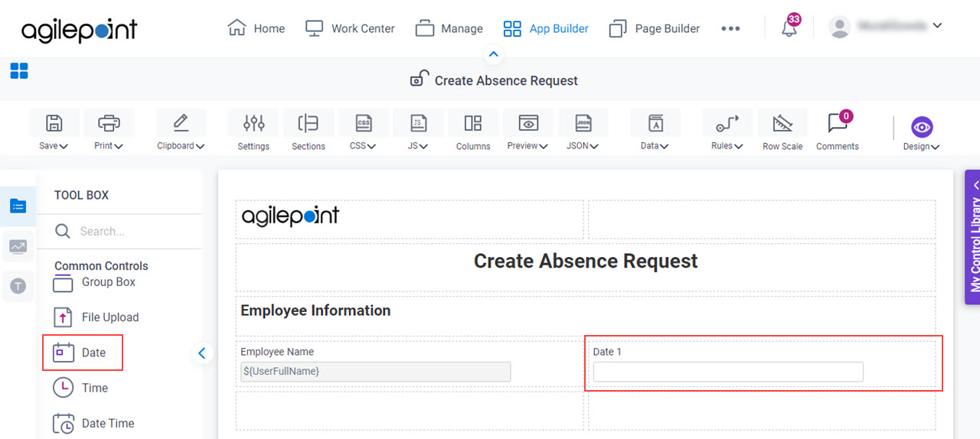980x439 pixels.
Task: Open the Comments panel
Action: (838, 131)
